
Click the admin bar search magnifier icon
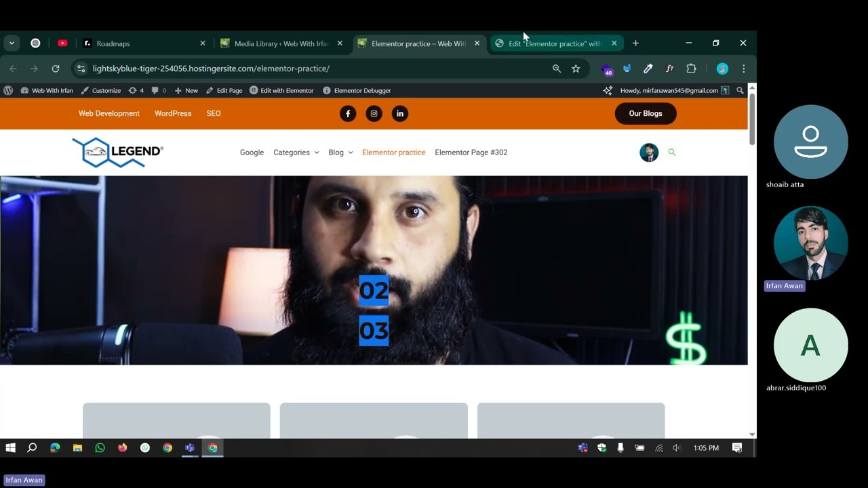pos(740,90)
